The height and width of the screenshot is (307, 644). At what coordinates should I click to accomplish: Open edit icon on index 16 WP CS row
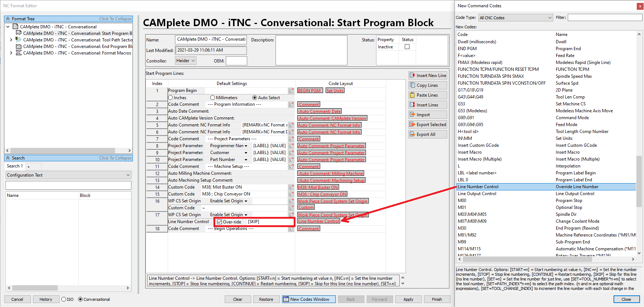tap(291, 201)
